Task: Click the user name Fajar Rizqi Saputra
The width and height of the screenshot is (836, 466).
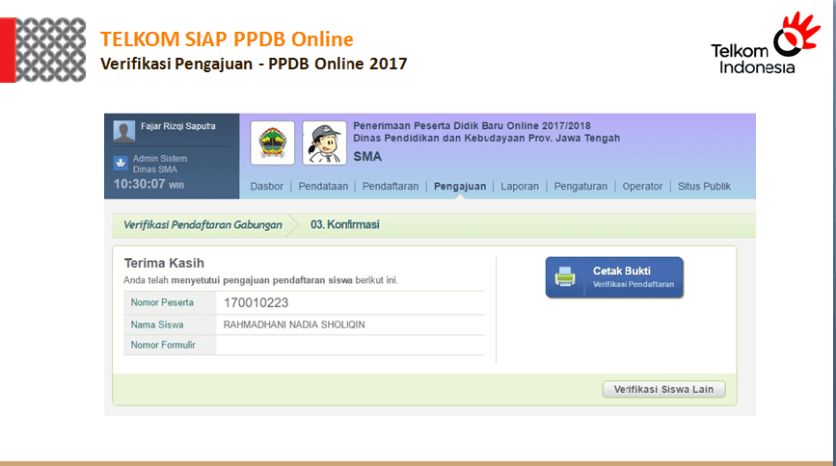Action: (x=176, y=127)
